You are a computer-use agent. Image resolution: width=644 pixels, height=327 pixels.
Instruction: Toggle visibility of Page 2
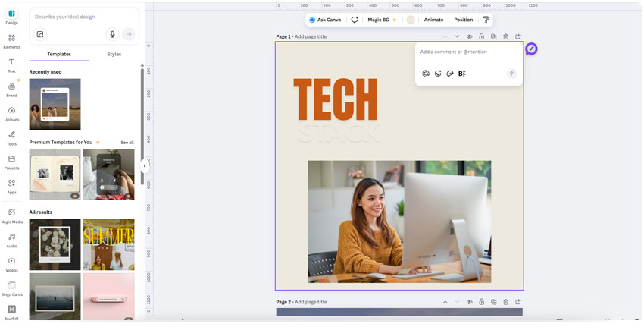coord(470,302)
